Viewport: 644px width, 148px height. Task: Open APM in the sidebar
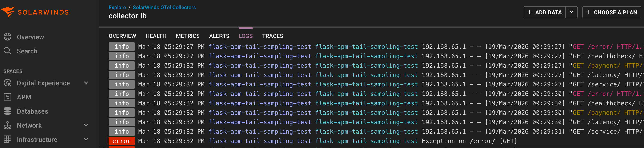tap(24, 97)
